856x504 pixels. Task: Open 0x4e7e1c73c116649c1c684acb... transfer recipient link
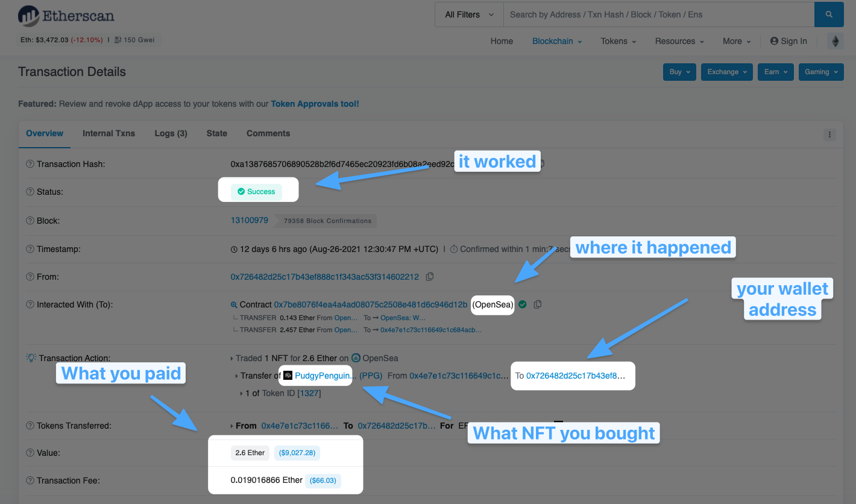click(x=431, y=330)
